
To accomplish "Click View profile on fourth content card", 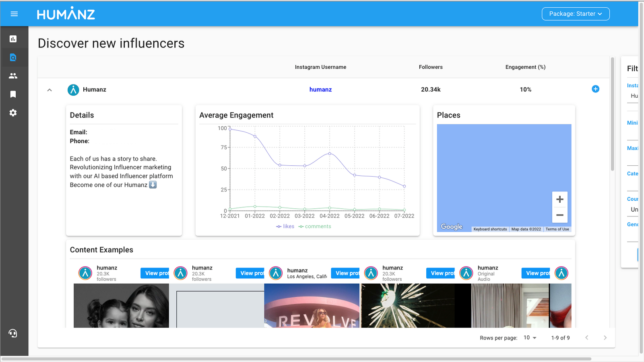I will (441, 273).
